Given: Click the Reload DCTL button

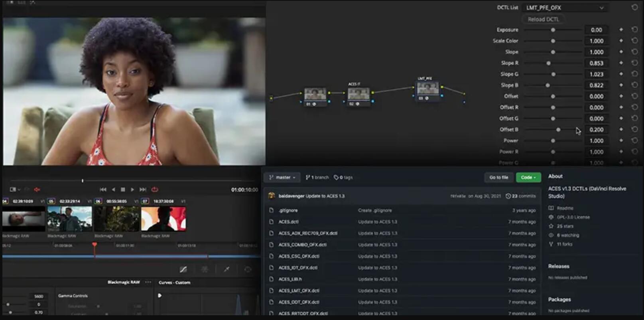Looking at the screenshot, I should point(543,19).
